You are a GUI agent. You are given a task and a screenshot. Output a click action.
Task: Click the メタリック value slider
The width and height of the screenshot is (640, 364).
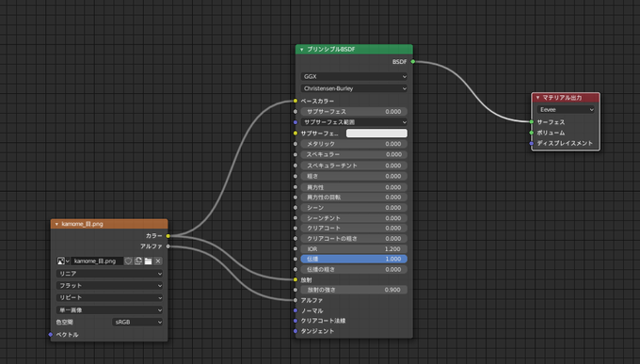pos(354,144)
